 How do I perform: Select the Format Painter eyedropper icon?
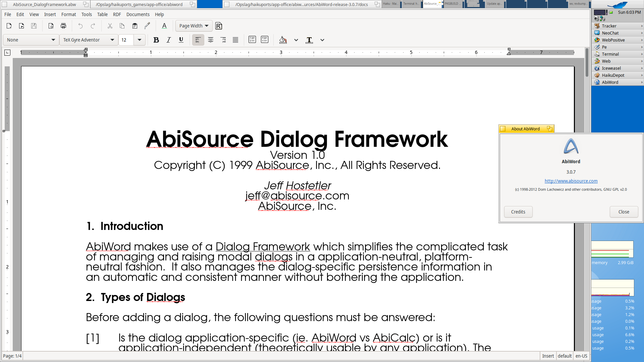tap(147, 26)
